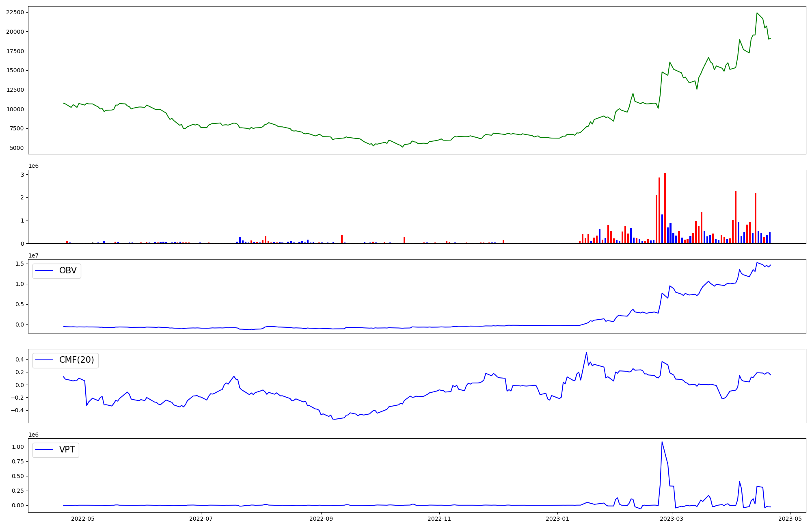
Task: Click the 2022-11 x-axis date label
Action: [x=439, y=519]
